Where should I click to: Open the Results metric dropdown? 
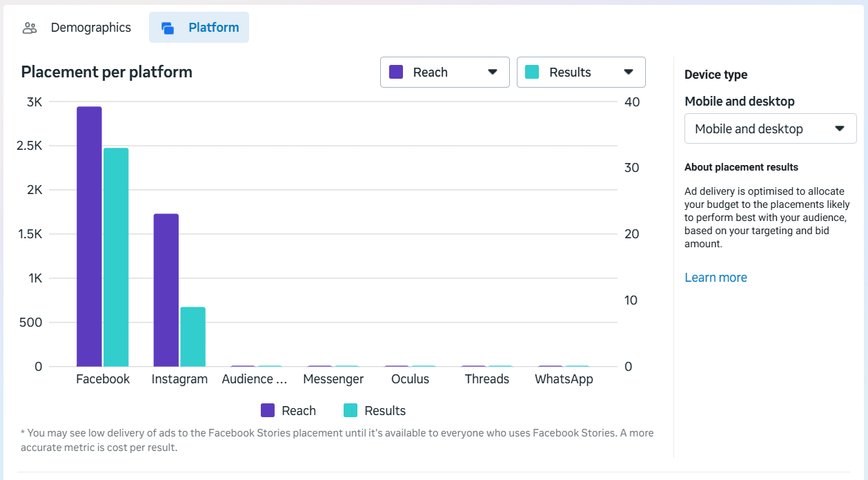581,73
